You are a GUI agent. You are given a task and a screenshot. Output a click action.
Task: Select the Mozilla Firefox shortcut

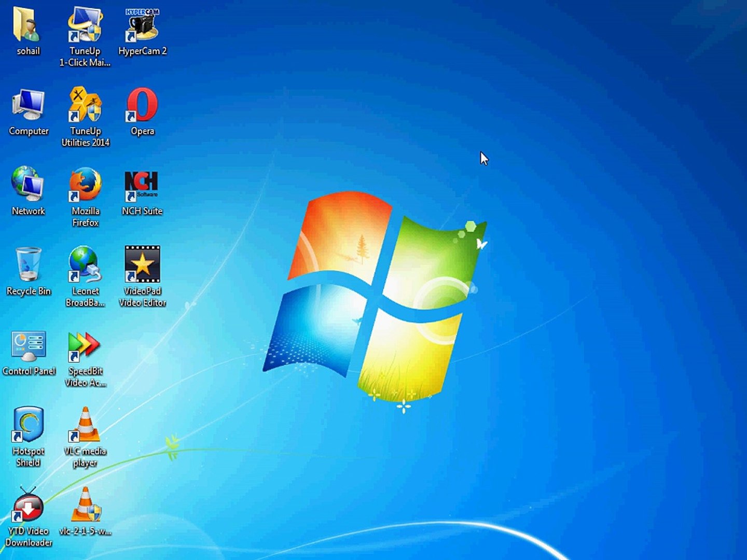pyautogui.click(x=85, y=185)
